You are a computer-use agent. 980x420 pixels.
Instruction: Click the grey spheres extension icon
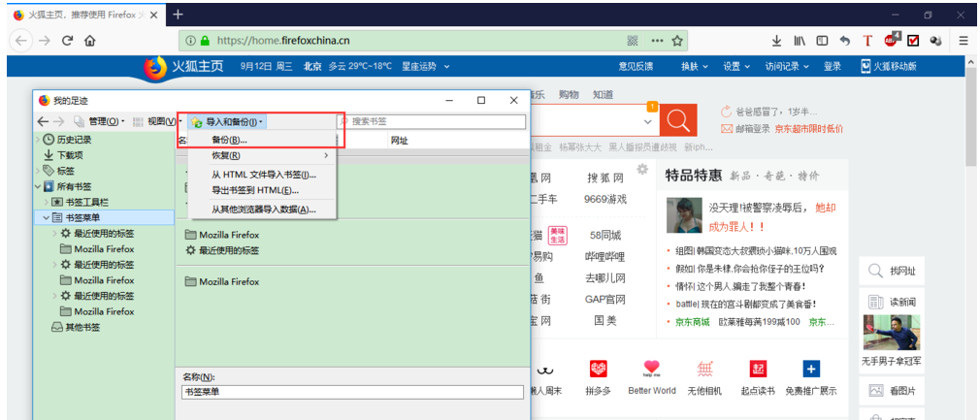[935, 41]
